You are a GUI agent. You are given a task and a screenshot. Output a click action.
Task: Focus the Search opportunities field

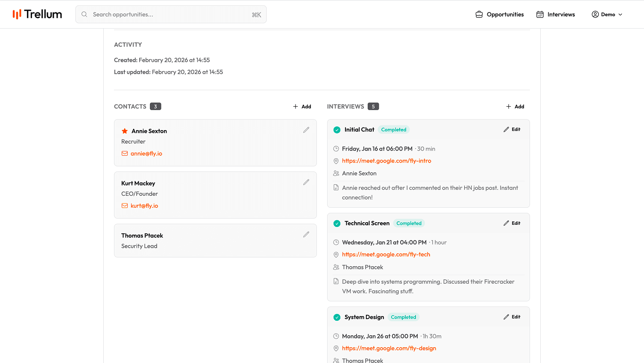(171, 15)
